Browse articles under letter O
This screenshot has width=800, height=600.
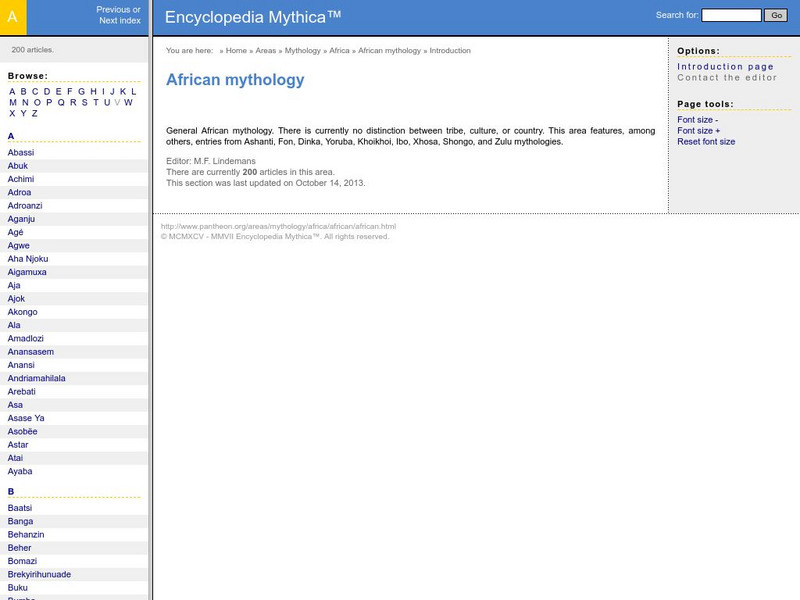[37, 103]
